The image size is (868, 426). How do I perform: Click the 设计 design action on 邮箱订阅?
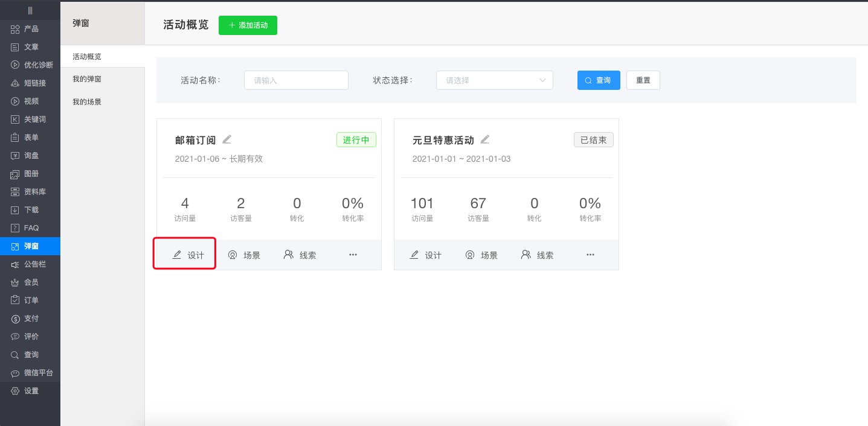point(184,254)
